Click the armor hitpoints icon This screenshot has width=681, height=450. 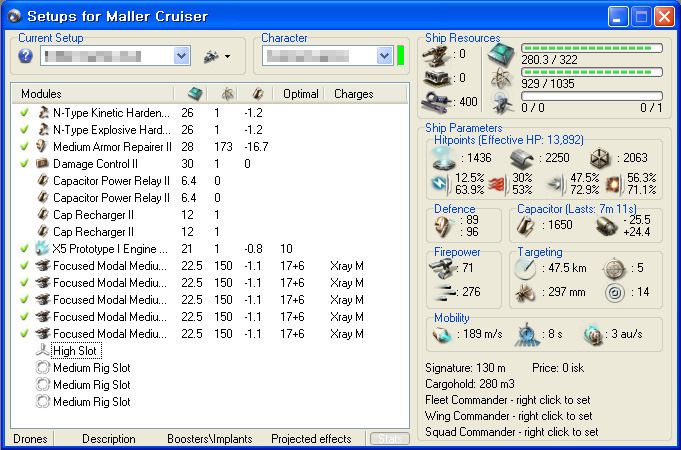point(522,158)
